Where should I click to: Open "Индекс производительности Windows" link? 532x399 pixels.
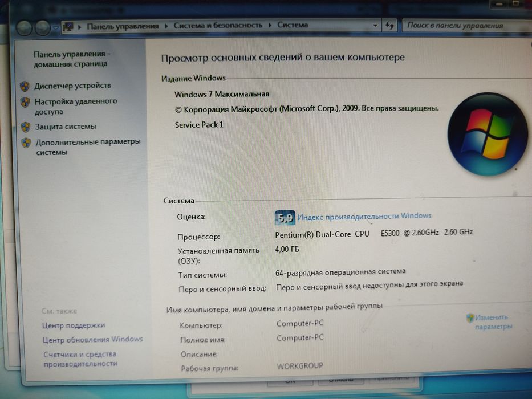click(x=364, y=216)
